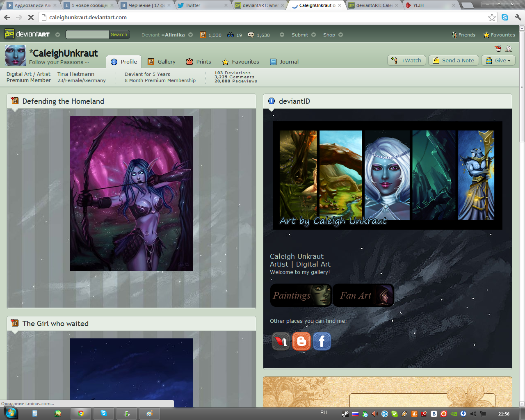This screenshot has height=420, width=525.
Task: Click the +Watch button
Action: [x=407, y=60]
